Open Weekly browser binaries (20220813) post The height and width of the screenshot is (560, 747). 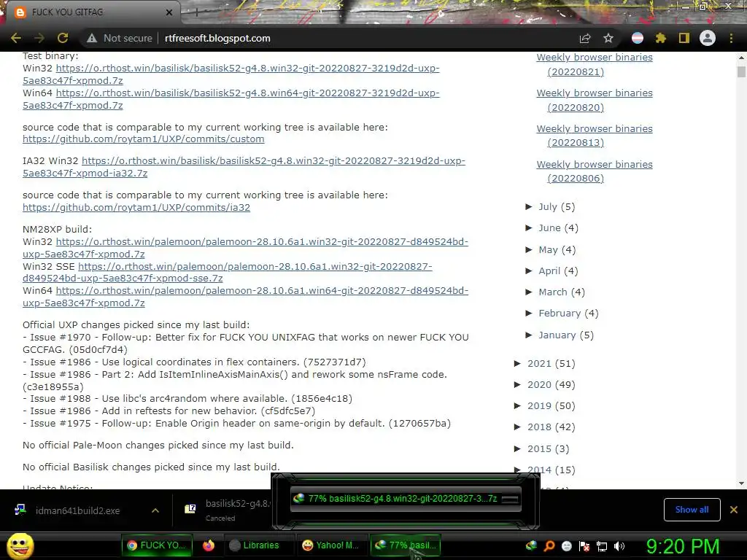click(x=595, y=135)
